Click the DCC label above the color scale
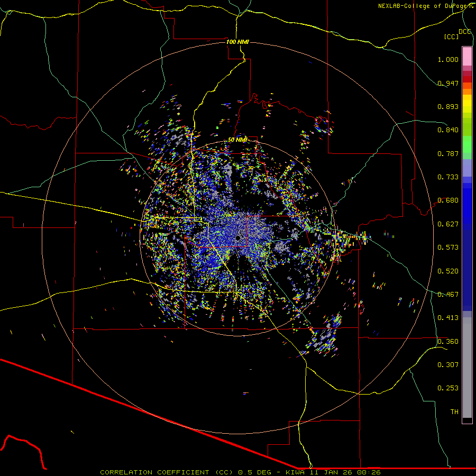Screen dimensions: 476x476 point(465,32)
